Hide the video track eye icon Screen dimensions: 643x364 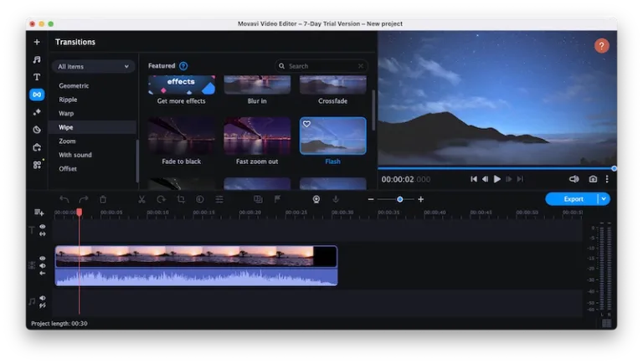coord(43,259)
